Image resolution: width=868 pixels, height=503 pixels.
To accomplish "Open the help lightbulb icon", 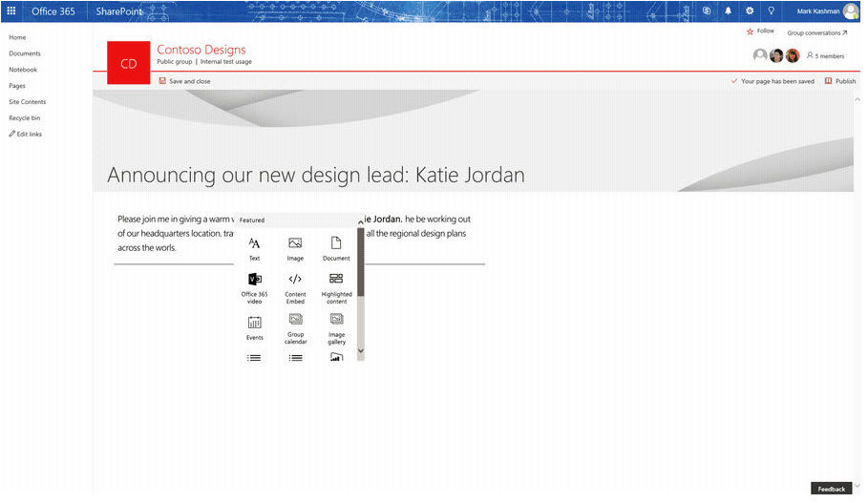I will tap(772, 10).
